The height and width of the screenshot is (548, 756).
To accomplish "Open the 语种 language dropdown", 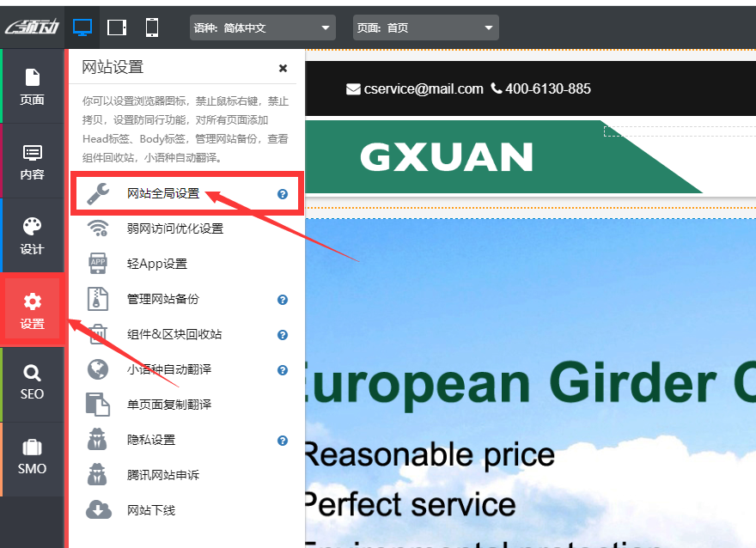I will (262, 27).
